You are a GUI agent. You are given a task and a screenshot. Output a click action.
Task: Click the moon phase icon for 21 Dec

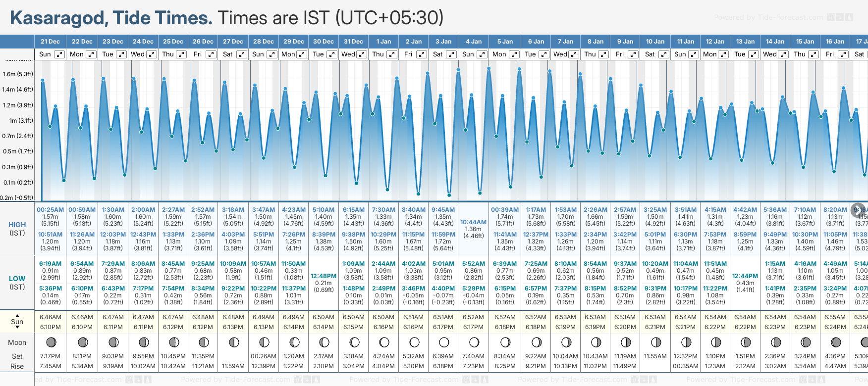click(x=51, y=342)
